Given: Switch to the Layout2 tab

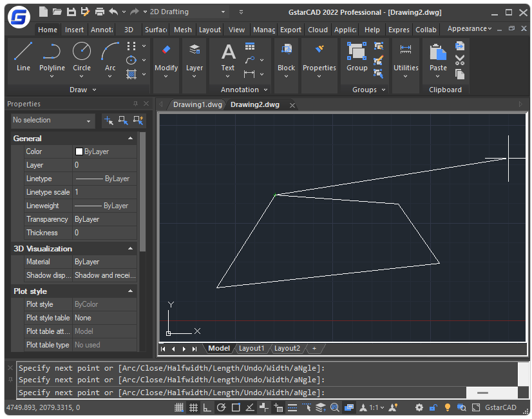Looking at the screenshot, I should point(287,348).
